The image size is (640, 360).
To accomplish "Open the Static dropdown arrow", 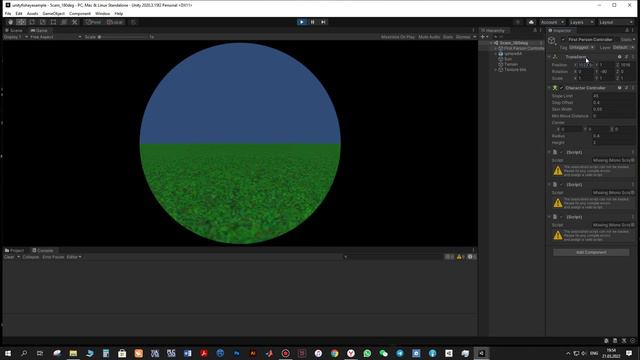I will point(633,40).
